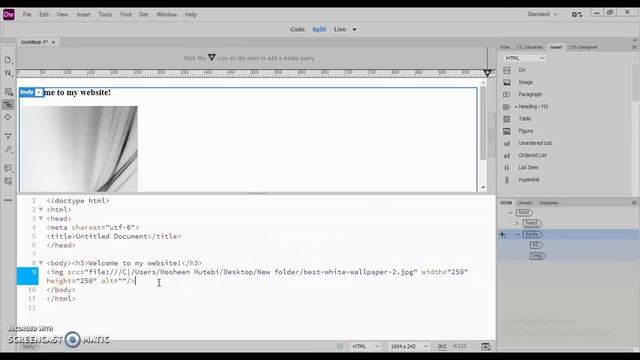Collapse the html node in DOM panel

511,213
